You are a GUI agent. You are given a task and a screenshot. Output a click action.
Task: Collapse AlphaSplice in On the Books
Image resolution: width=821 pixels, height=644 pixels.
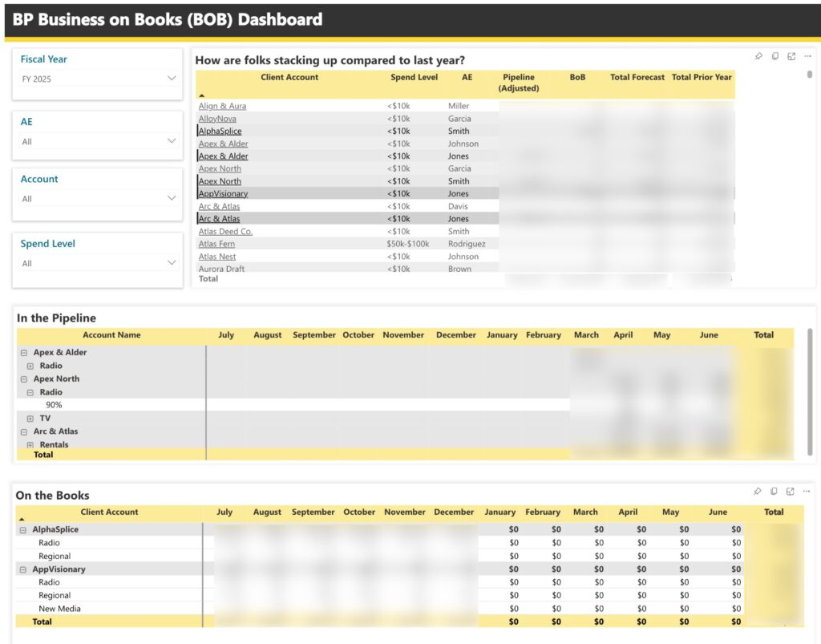23,530
